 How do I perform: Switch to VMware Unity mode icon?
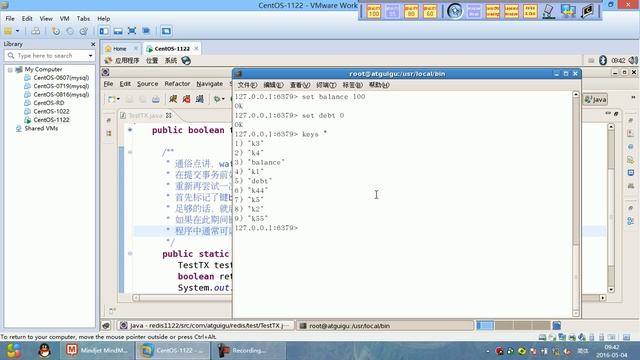tap(146, 31)
